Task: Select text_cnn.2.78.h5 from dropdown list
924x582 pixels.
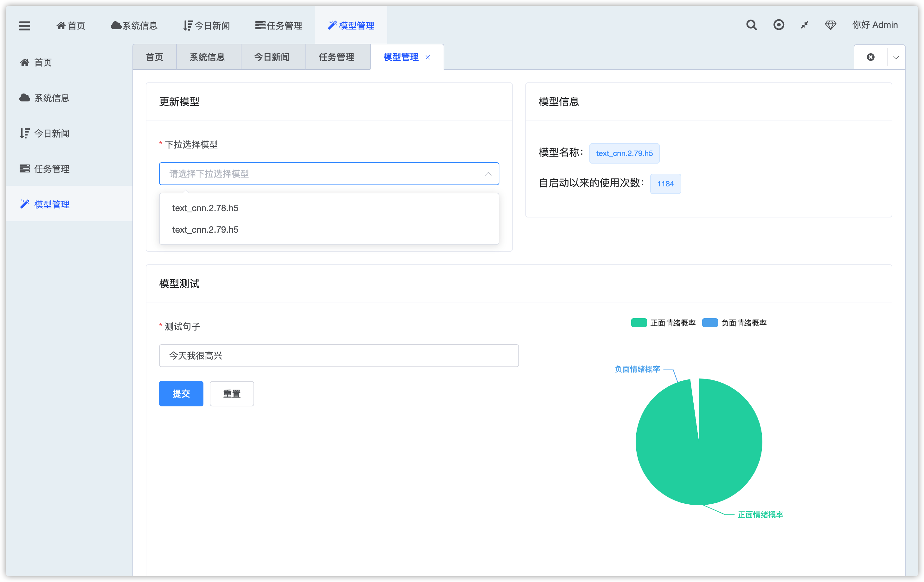Action: 205,208
